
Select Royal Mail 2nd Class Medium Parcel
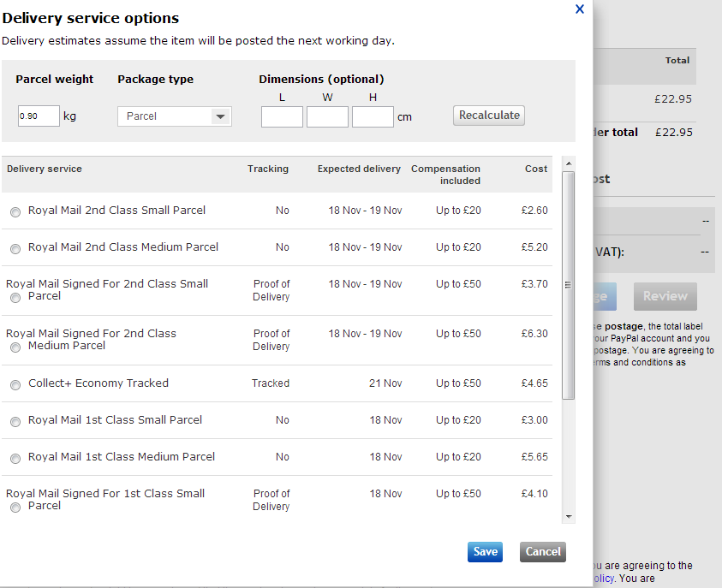tap(15, 249)
